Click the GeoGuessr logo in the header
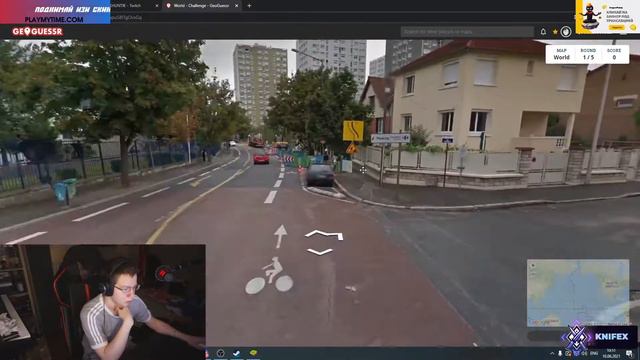 [37, 31]
